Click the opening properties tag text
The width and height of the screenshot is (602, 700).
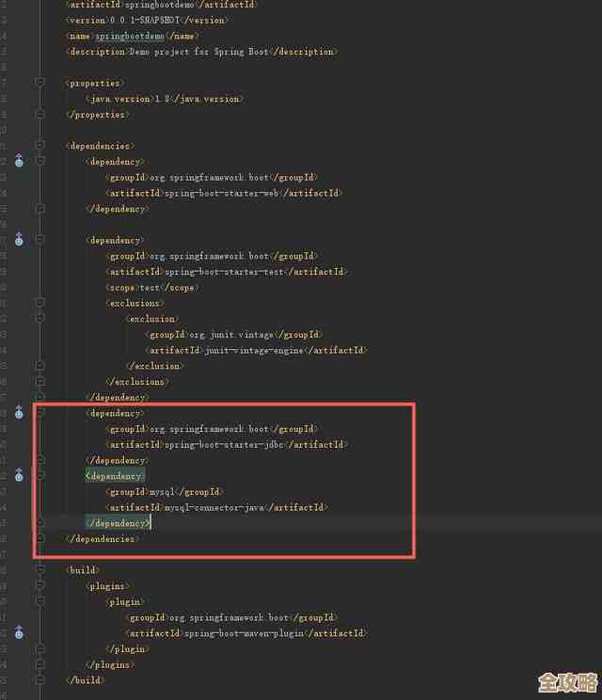tap(95, 83)
